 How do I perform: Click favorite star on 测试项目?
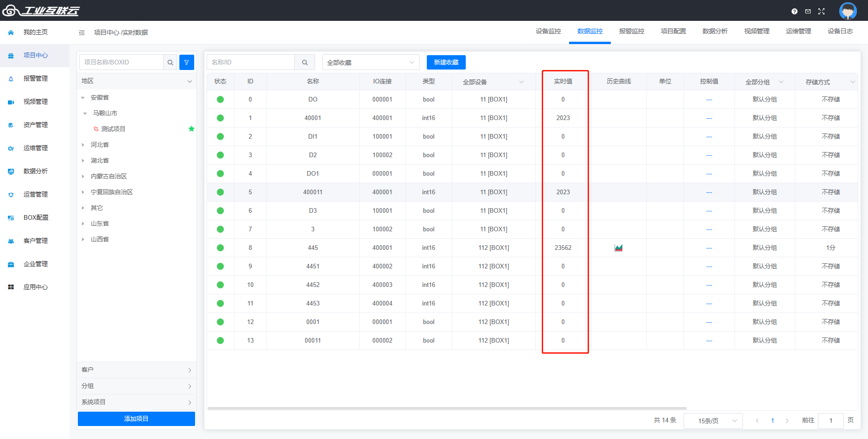click(x=191, y=129)
